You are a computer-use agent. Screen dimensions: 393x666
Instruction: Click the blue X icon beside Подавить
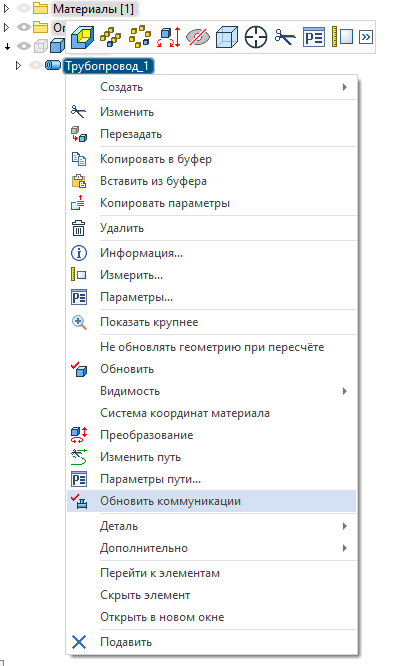[79, 643]
